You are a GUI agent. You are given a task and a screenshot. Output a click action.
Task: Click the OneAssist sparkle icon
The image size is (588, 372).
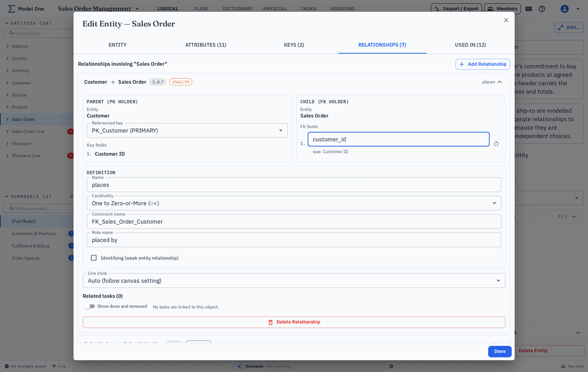240,366
